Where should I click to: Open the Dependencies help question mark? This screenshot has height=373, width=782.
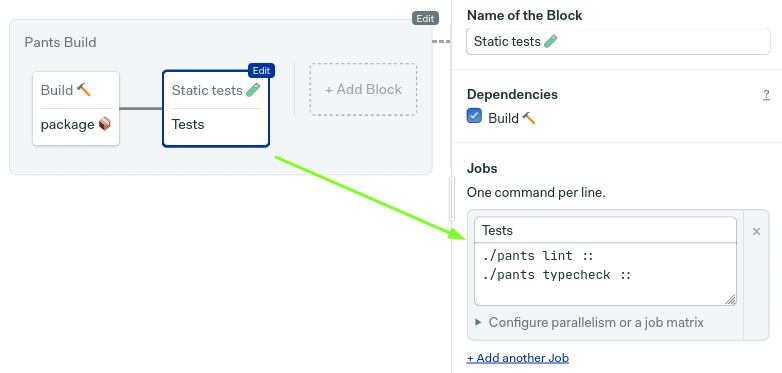(766, 95)
